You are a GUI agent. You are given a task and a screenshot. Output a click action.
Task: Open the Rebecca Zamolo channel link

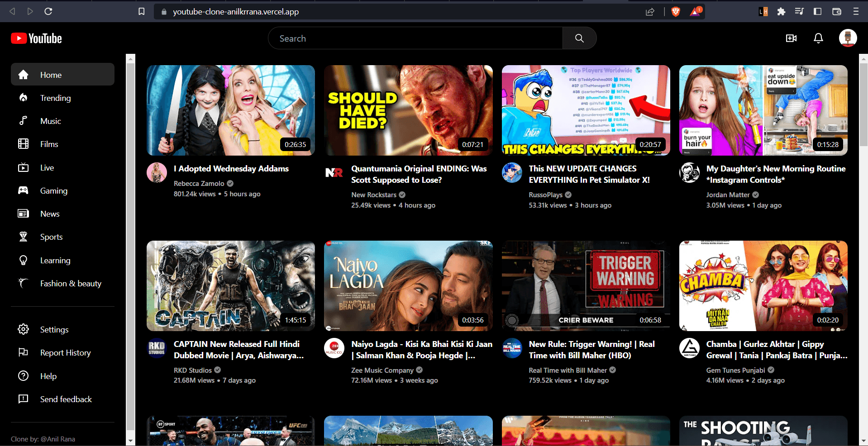coord(199,183)
